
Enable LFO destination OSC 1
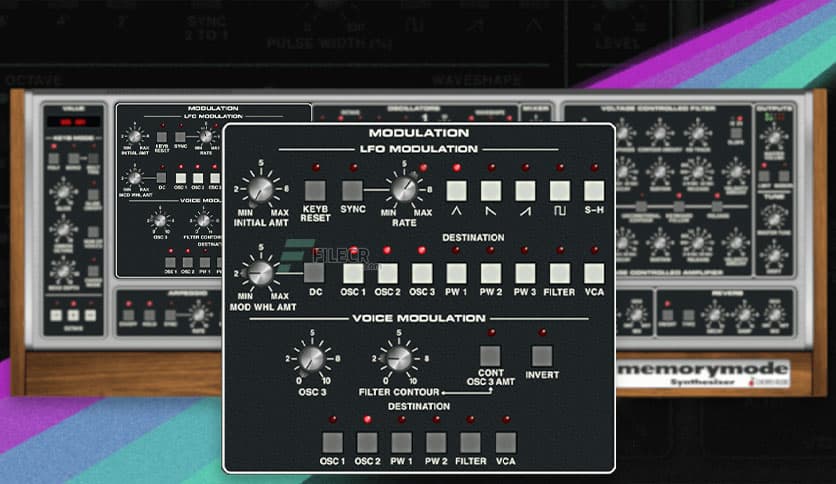point(353,273)
